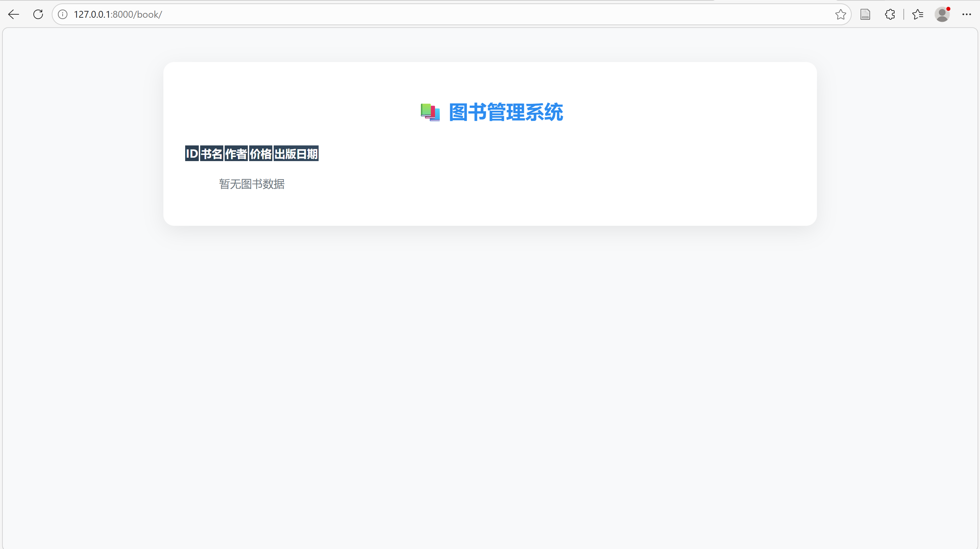Reload the current book page
The height and width of the screenshot is (549, 980).
click(x=38, y=14)
